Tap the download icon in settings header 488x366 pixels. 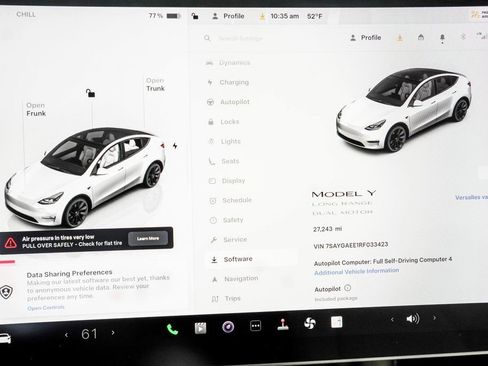[x=400, y=38]
